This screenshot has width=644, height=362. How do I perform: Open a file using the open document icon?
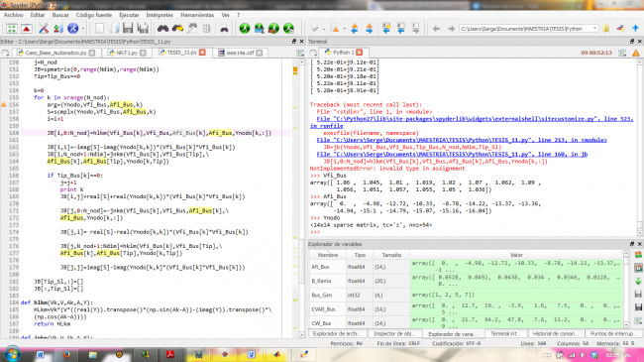pyautogui.click(x=114, y=29)
